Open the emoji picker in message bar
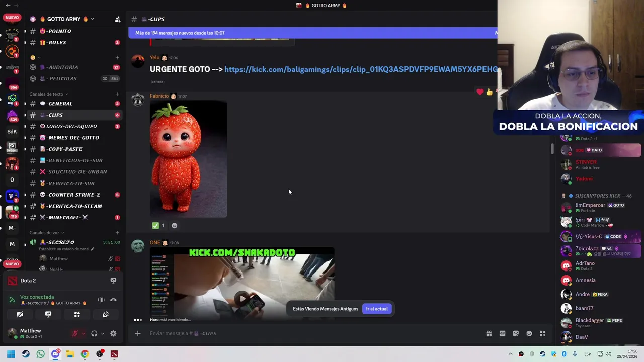This screenshot has height=362, width=644. click(x=529, y=333)
